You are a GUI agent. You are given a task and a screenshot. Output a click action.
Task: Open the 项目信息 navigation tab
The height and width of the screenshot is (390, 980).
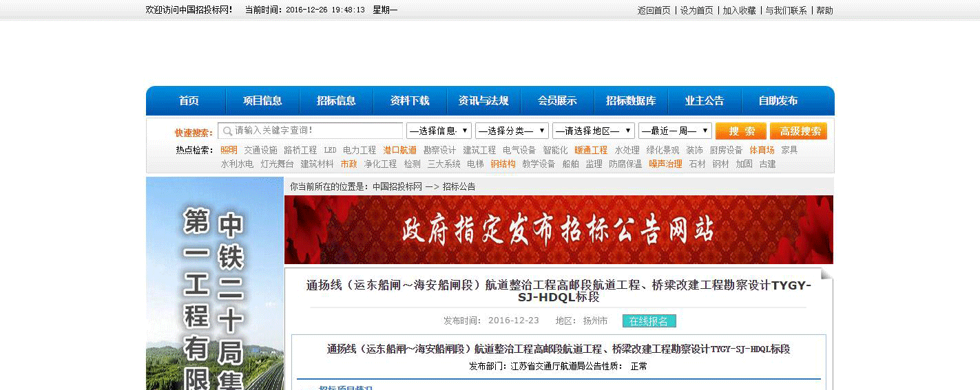click(x=262, y=101)
